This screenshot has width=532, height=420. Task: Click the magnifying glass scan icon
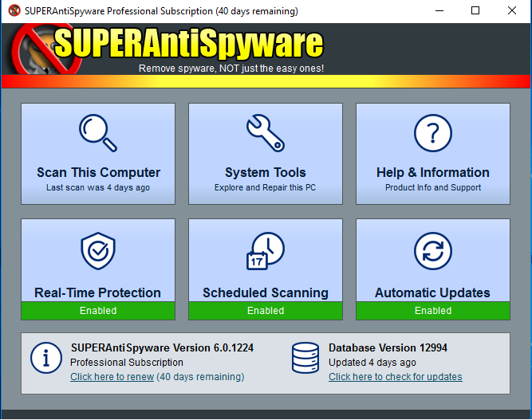[98, 133]
